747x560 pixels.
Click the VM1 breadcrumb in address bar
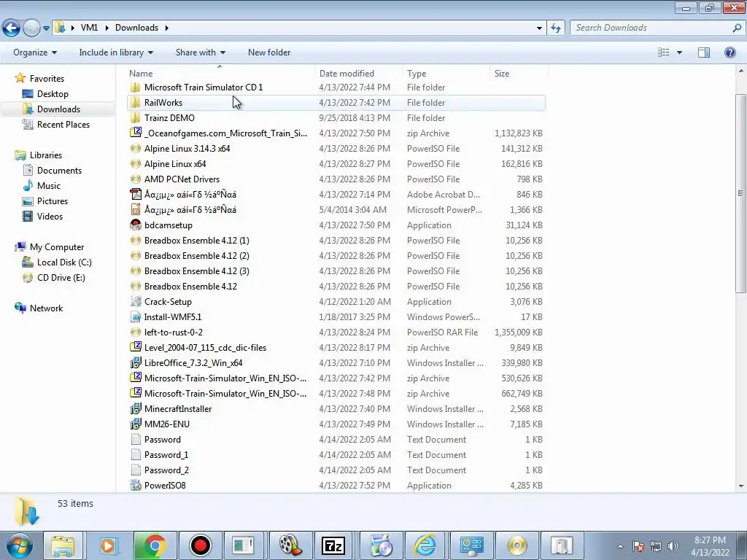[x=89, y=28]
